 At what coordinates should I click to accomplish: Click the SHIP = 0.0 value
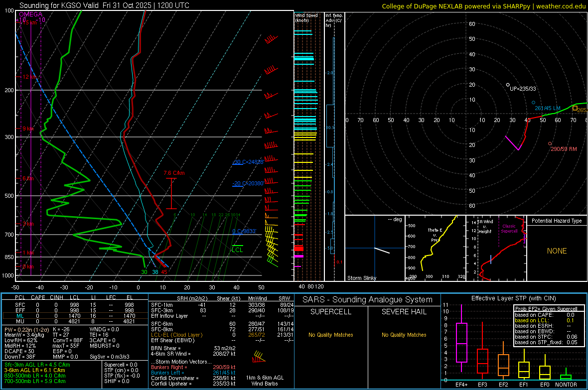[x=117, y=381]
